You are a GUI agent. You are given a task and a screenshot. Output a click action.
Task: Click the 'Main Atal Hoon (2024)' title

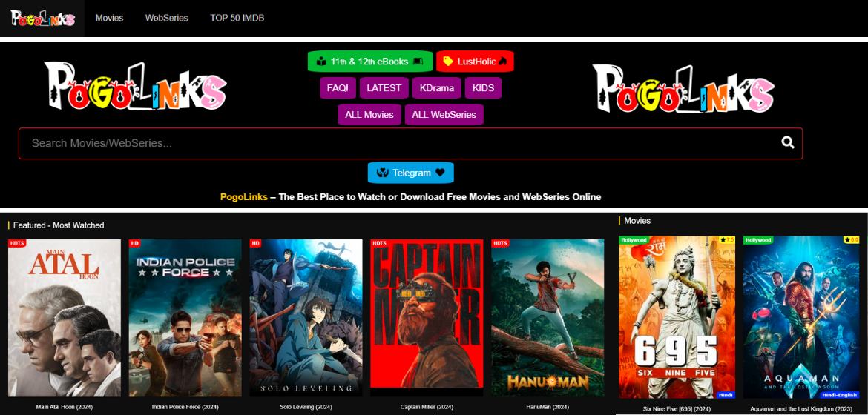(65, 407)
